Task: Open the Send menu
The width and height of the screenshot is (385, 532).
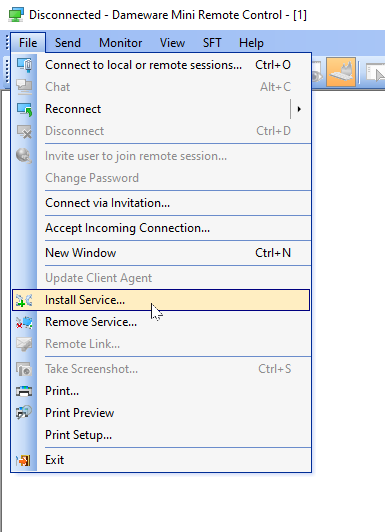Action: pyautogui.click(x=68, y=43)
